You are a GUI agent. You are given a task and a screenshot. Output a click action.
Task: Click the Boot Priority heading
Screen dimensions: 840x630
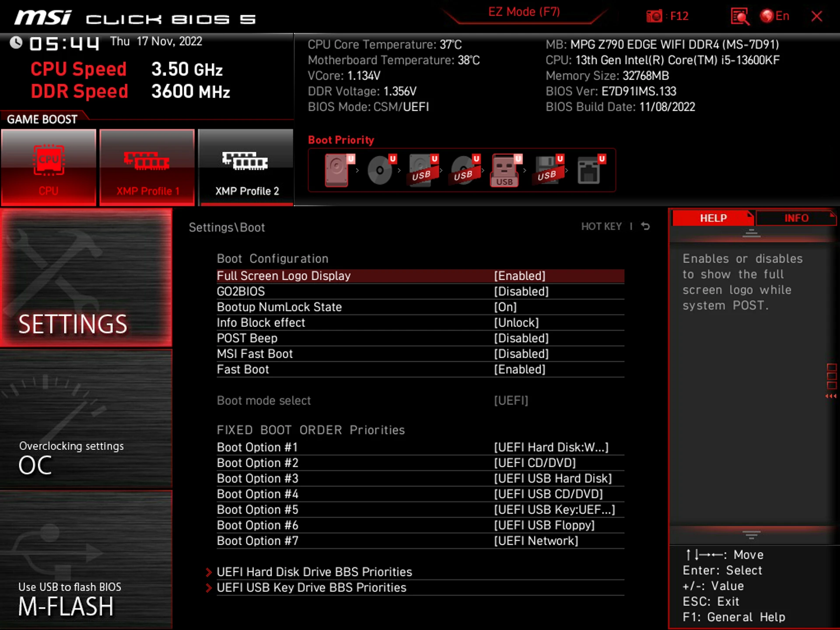click(341, 140)
